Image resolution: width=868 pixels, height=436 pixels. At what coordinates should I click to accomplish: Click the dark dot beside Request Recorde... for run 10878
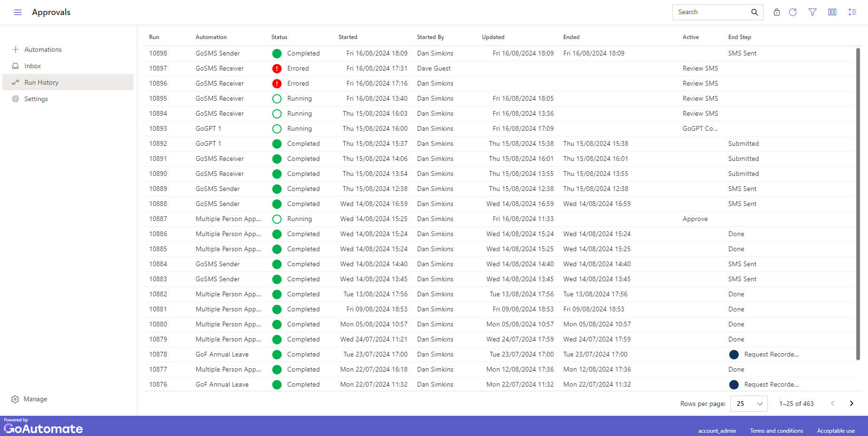tap(734, 355)
